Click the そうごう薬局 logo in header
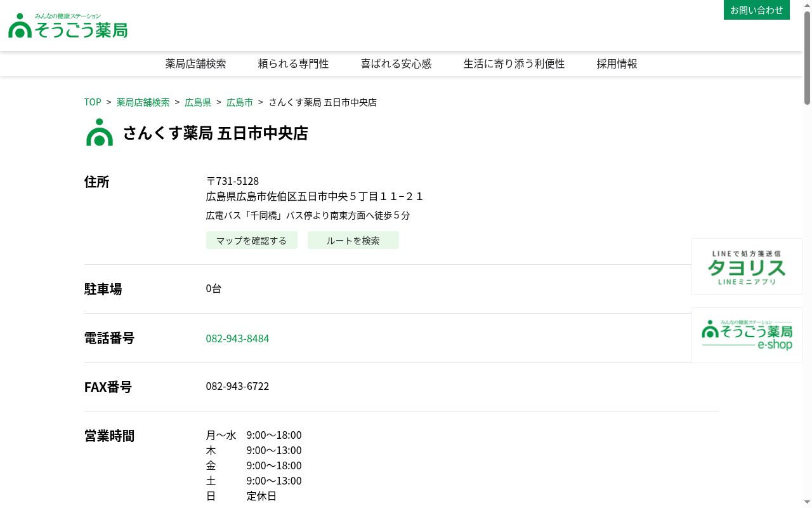The image size is (812, 508). click(x=68, y=26)
